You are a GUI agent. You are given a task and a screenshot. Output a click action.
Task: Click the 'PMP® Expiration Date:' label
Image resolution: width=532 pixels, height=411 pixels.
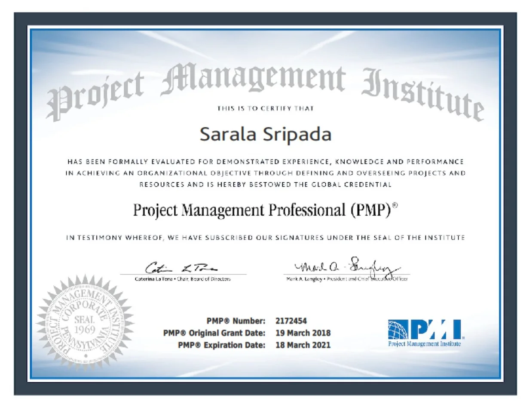coord(222,345)
